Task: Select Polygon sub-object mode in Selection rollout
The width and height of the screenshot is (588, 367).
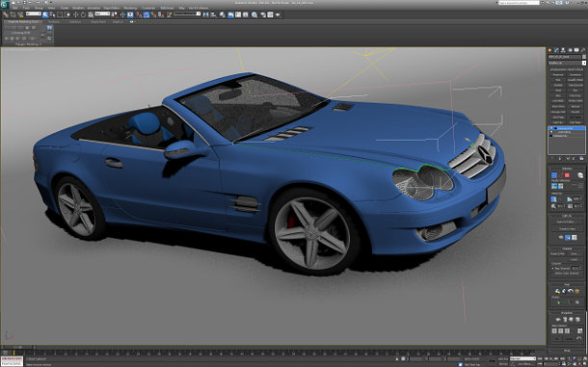Action: [x=567, y=175]
